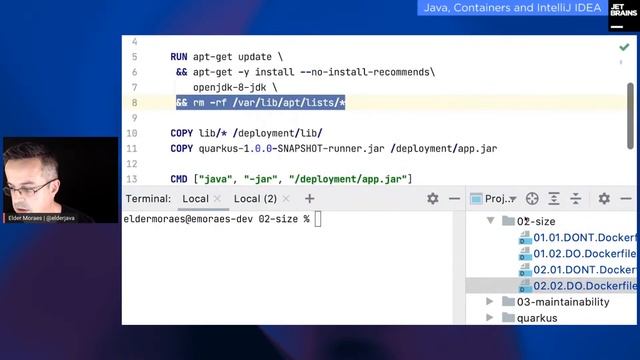
Task: Click the green inspection checkmark icon
Action: [624, 47]
